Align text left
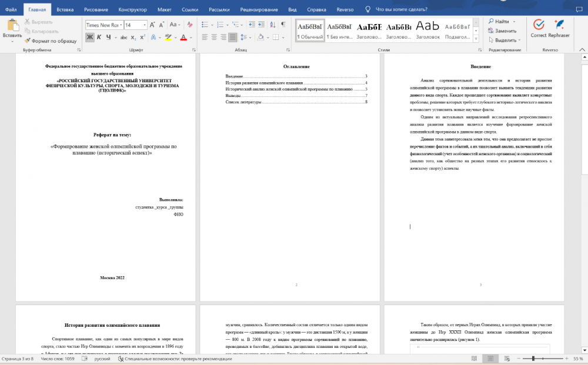Viewport: 588px width, 365px height. click(x=205, y=37)
